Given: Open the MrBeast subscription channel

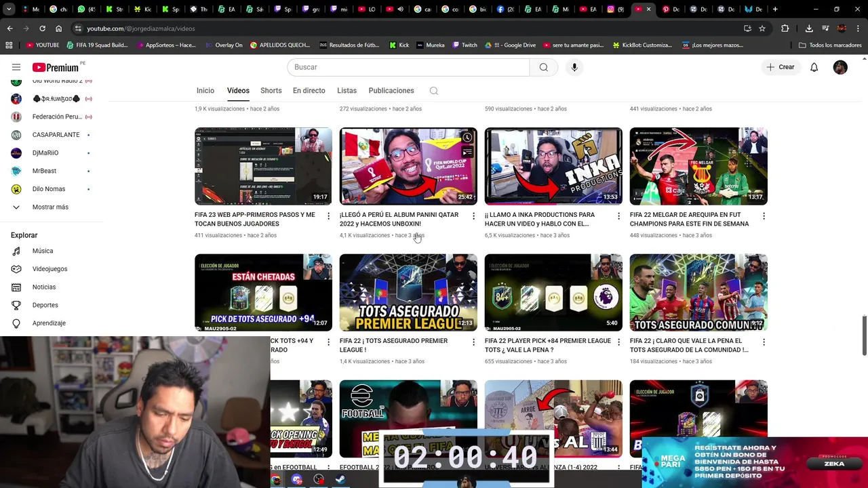Looking at the screenshot, I should click(44, 171).
